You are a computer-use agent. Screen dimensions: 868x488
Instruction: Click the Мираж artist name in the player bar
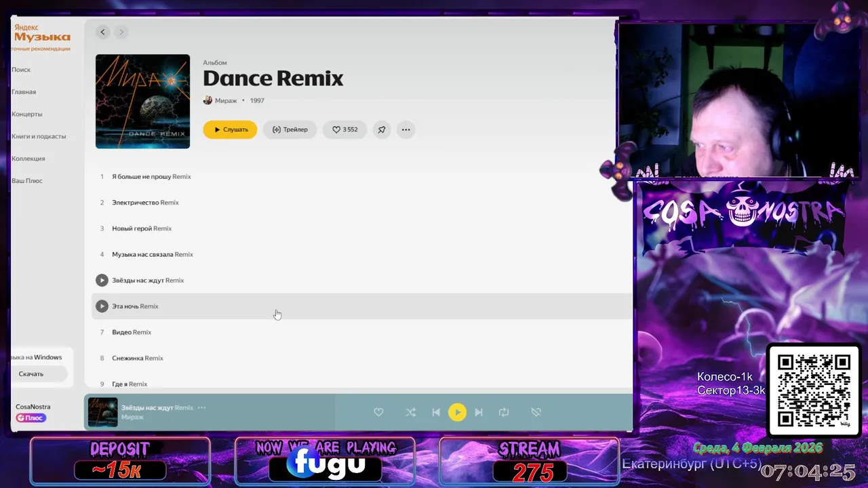click(132, 417)
